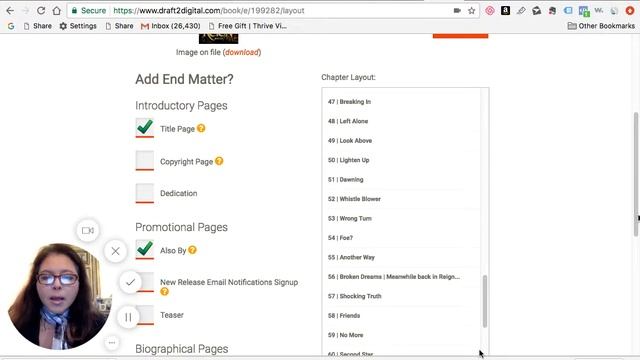Toggle the recorder camera icon
Screen dimensions: 640x360
[88, 231]
